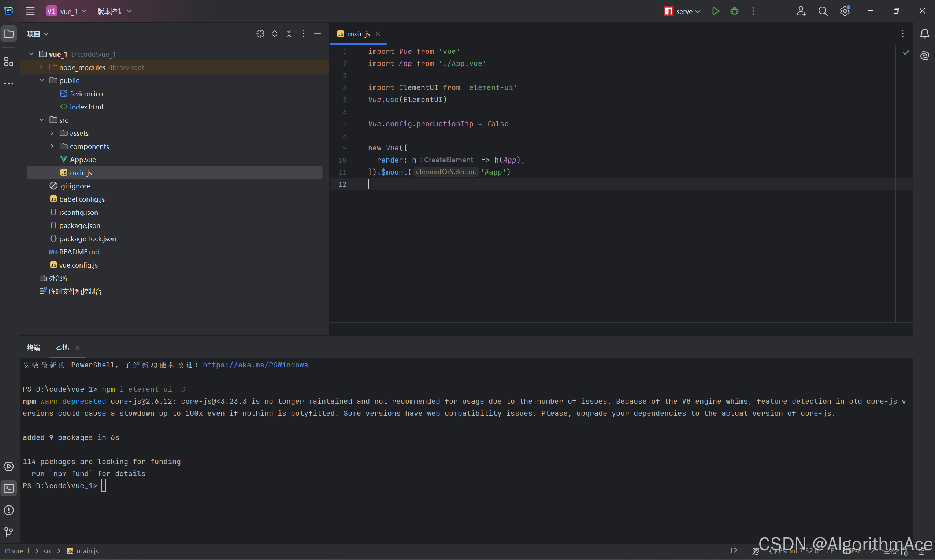Select App.vue in the project tree
This screenshot has width=935, height=560.
83,160
